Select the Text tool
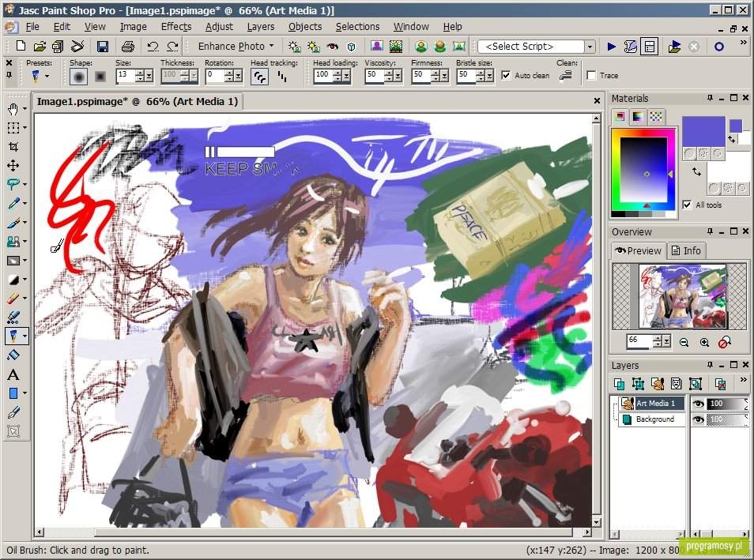This screenshot has width=754, height=560. point(13,374)
